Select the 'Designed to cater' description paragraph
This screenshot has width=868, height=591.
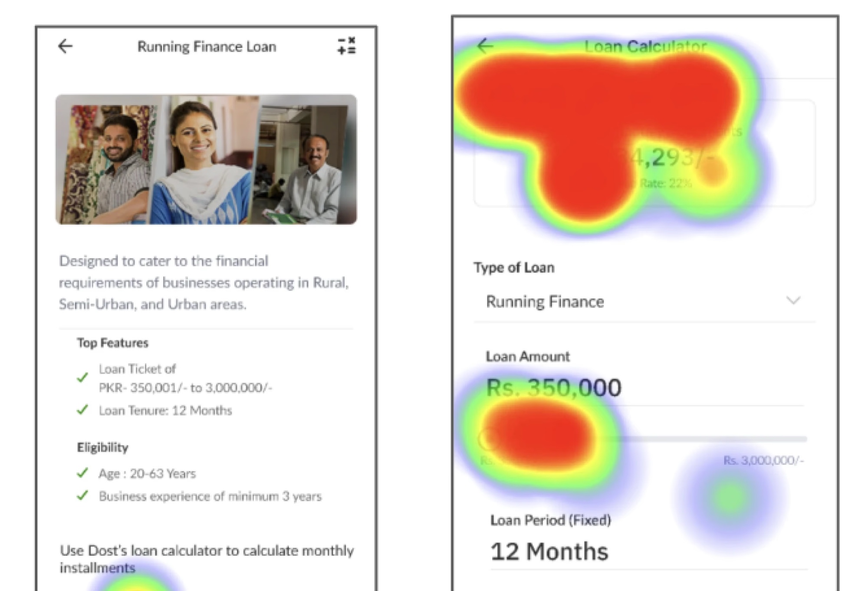click(x=204, y=283)
